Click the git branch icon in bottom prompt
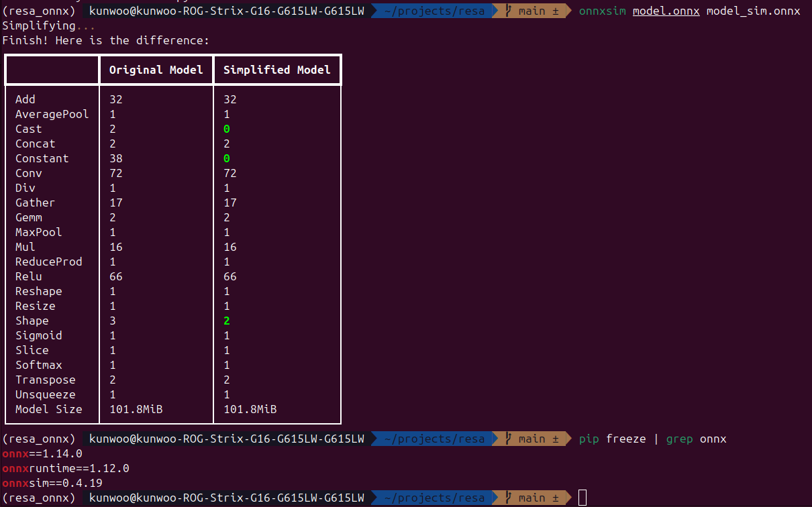The height and width of the screenshot is (507, 812). click(x=509, y=498)
